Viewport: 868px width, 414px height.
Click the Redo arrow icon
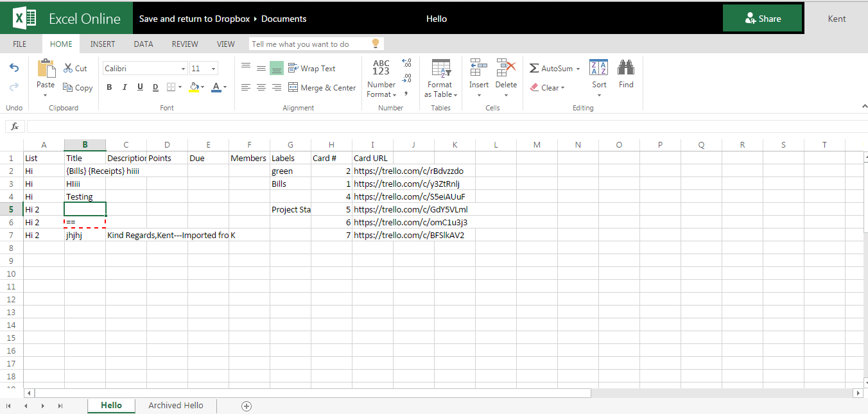[14, 87]
